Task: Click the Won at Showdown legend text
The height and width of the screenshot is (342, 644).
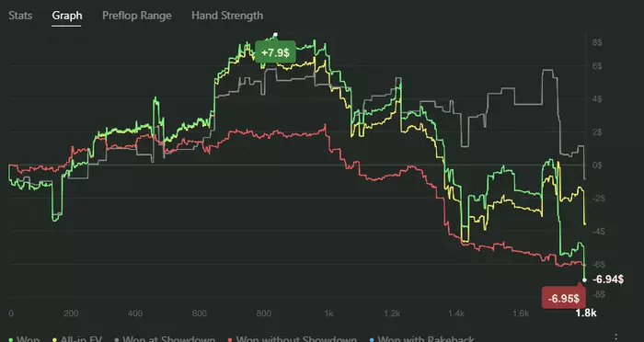Action: tap(168, 339)
